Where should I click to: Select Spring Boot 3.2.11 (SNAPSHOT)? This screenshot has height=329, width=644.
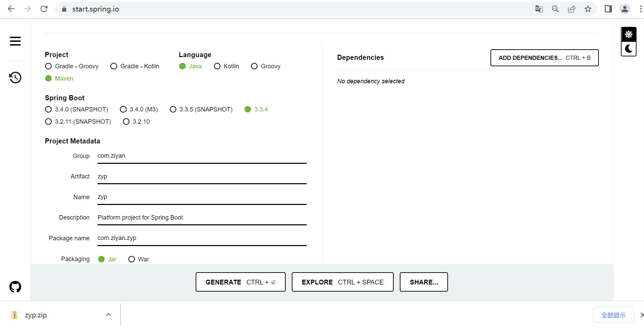(x=78, y=122)
